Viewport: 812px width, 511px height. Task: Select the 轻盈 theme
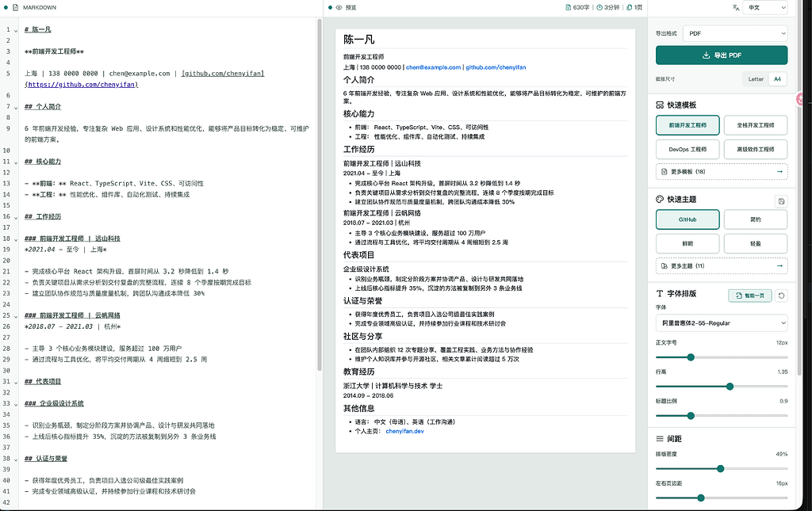tap(756, 243)
